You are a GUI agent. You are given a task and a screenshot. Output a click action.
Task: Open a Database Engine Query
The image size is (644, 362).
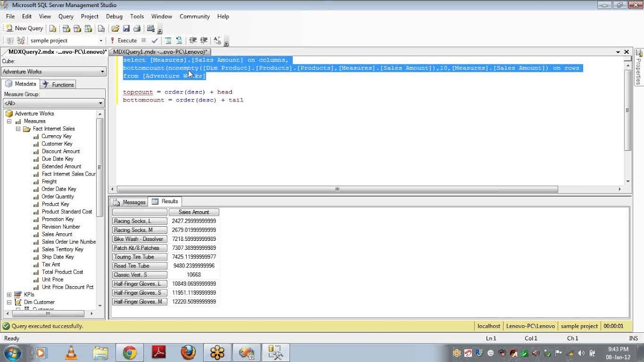[53, 29]
